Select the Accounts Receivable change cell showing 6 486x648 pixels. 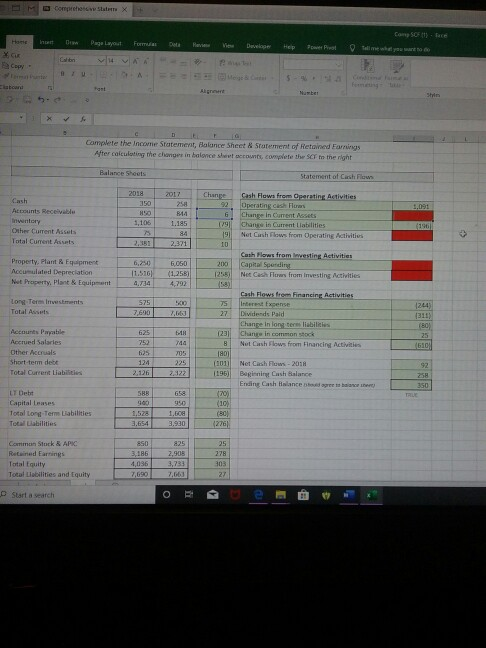pos(214,214)
